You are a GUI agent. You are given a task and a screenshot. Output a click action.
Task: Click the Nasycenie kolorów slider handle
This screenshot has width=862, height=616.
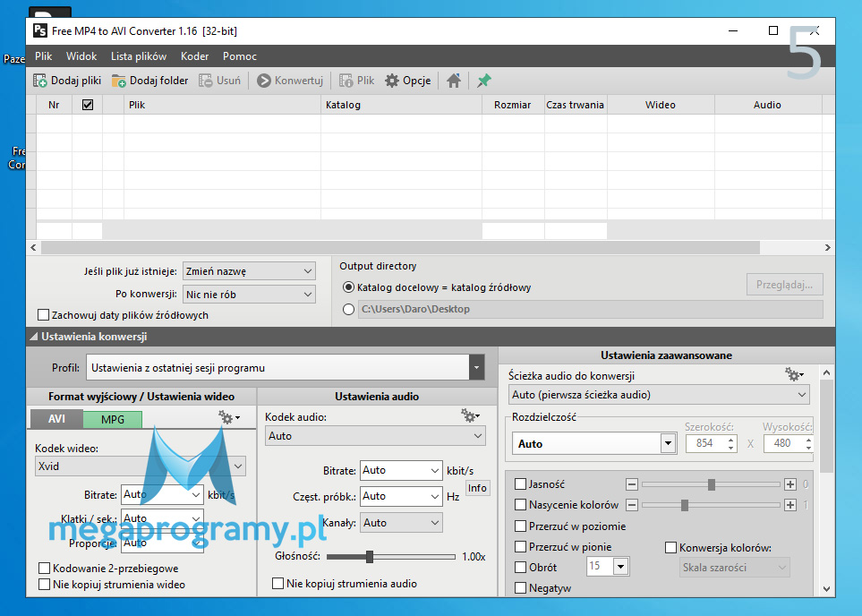[x=685, y=505]
